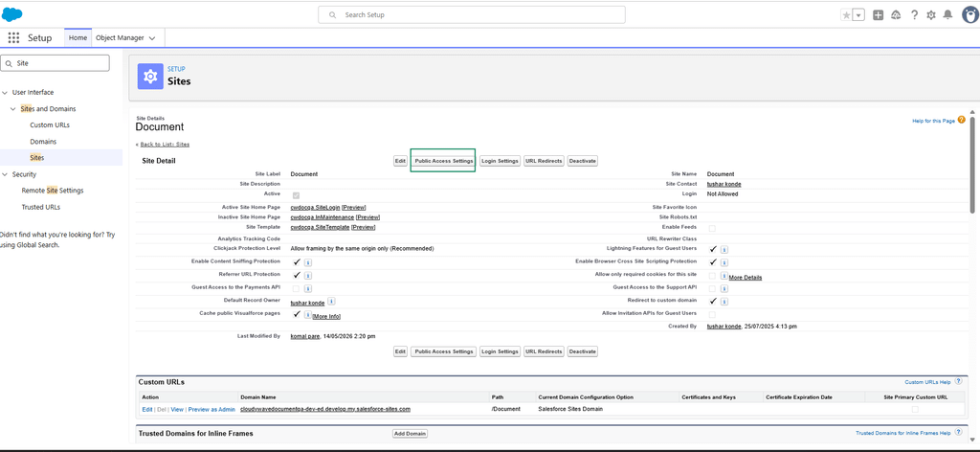This screenshot has height=452, width=980.
Task: Collapse the Sites and Domains tree node
Action: [x=13, y=109]
